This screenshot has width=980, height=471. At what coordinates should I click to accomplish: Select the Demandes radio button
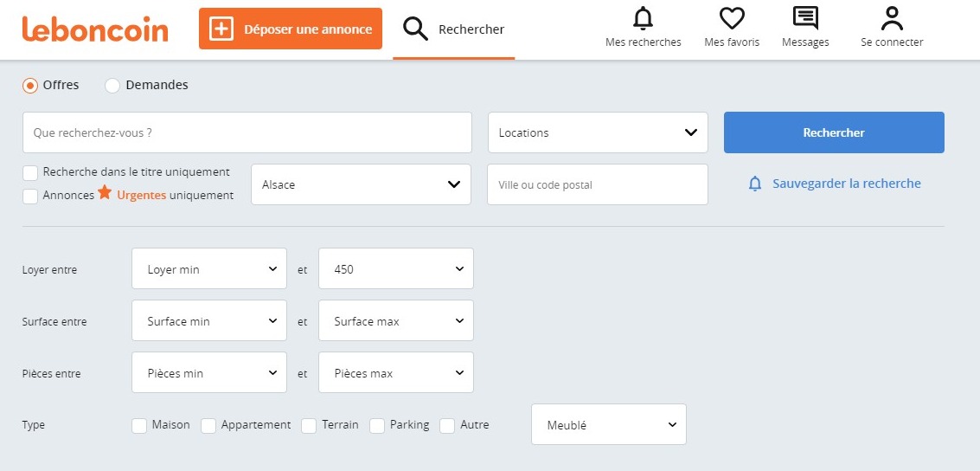tap(112, 86)
